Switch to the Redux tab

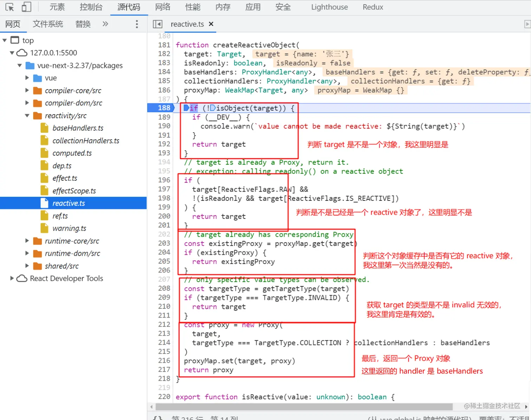click(x=373, y=7)
